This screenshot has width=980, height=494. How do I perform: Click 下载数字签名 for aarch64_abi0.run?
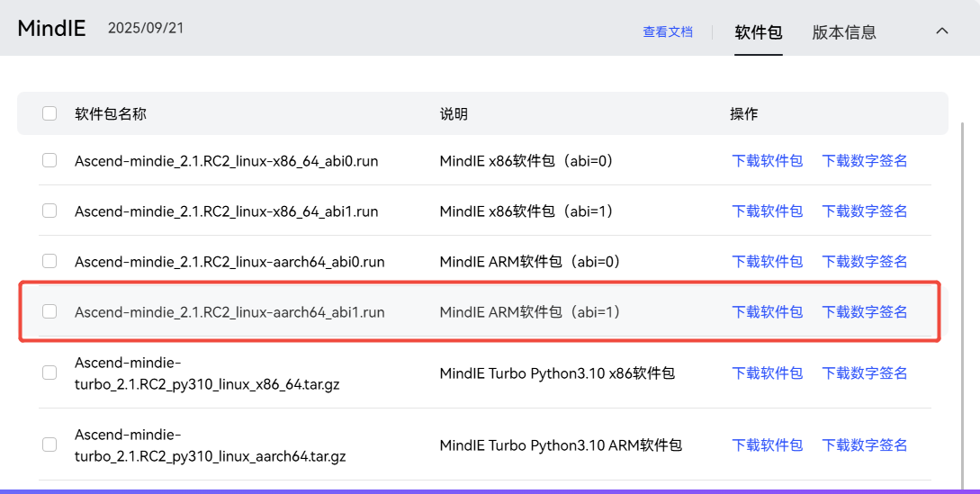click(x=865, y=261)
